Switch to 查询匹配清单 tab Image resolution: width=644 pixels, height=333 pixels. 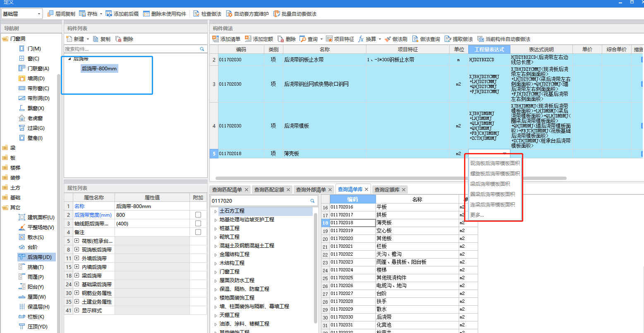tap(227, 189)
